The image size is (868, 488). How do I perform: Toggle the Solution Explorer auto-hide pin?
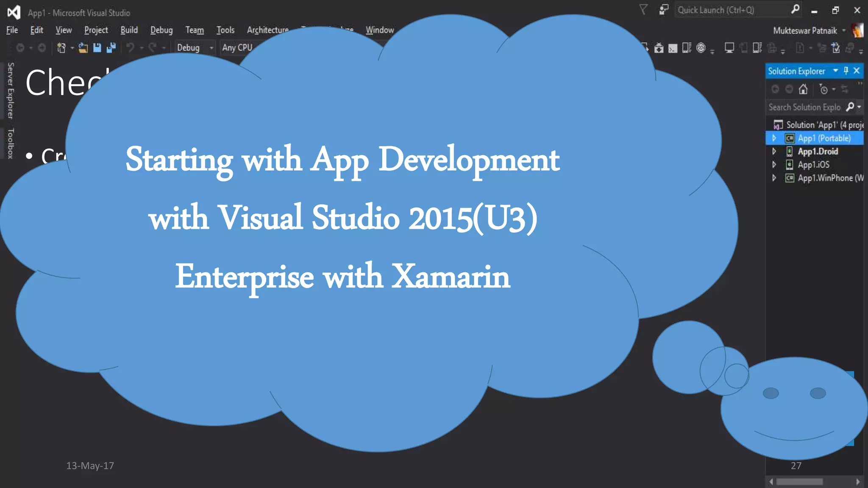pyautogui.click(x=846, y=71)
